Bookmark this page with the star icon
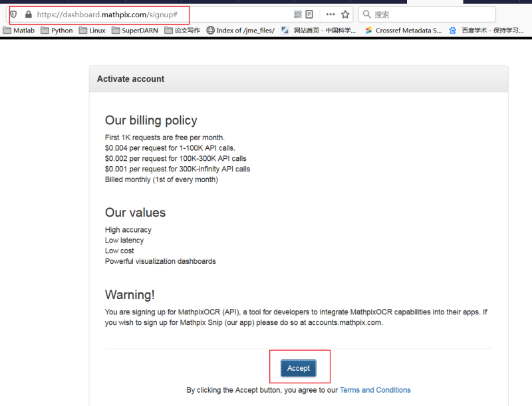Image resolution: width=532 pixels, height=406 pixels. click(x=345, y=14)
